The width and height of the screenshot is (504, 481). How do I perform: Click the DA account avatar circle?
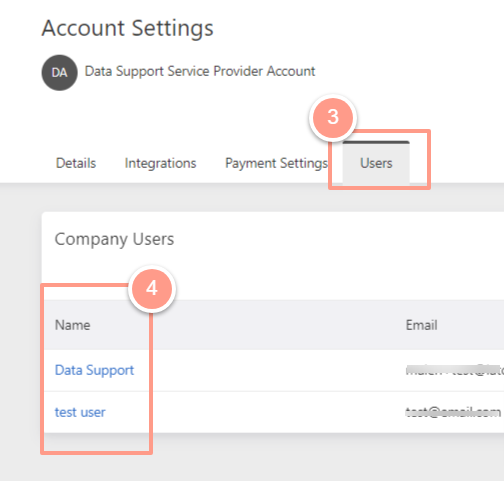(60, 73)
